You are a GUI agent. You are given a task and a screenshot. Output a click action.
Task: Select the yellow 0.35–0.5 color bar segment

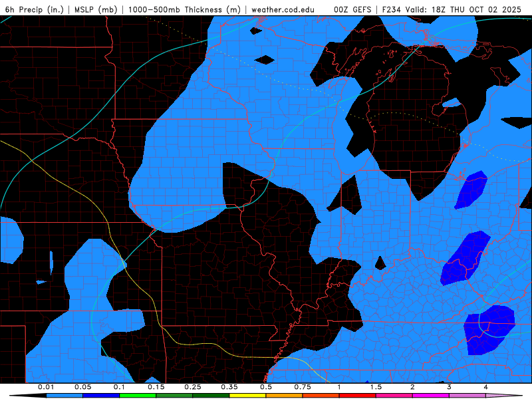[247, 396]
